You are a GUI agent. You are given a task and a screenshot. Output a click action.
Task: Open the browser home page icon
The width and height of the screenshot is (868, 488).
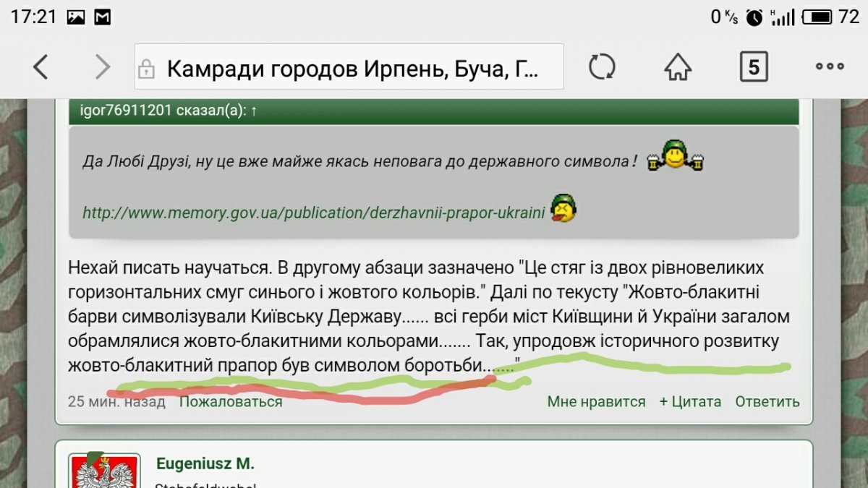point(678,67)
